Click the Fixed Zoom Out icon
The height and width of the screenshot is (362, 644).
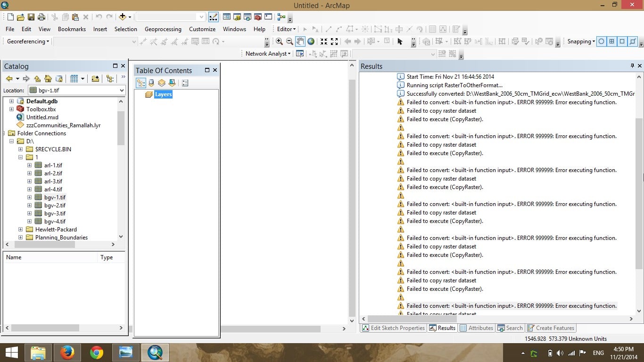334,41
